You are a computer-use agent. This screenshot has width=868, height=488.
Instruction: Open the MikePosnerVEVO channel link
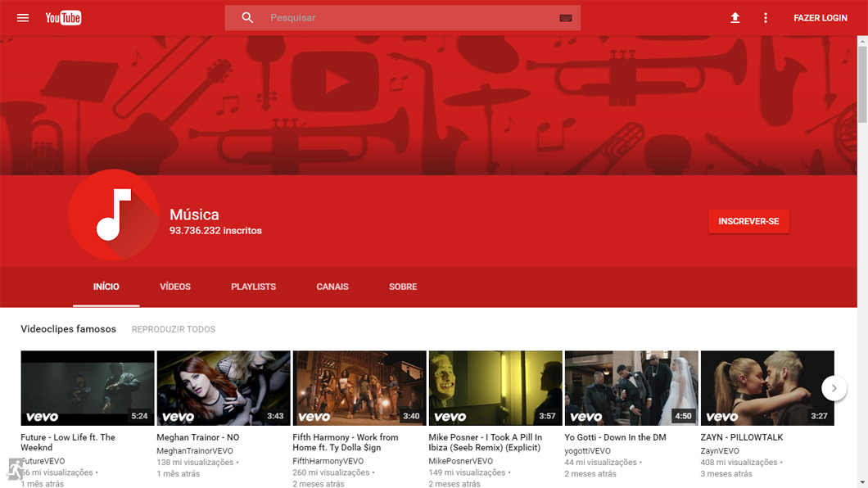[x=460, y=461]
